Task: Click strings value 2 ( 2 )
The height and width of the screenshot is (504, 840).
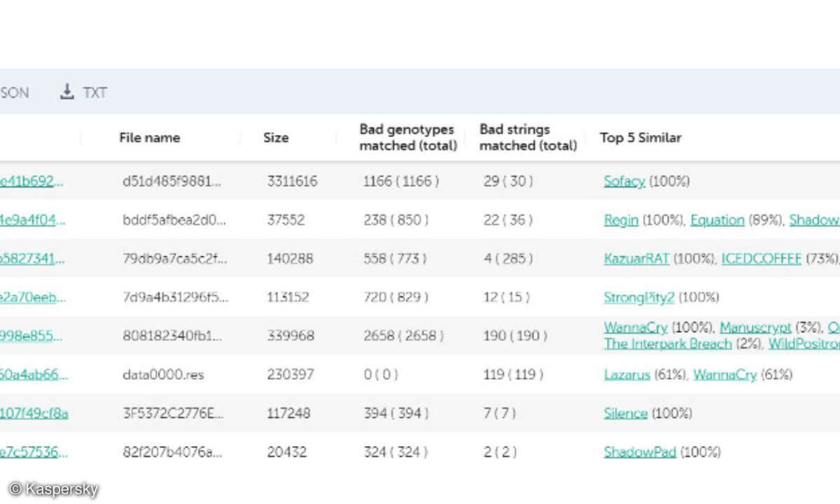Action: (x=499, y=451)
